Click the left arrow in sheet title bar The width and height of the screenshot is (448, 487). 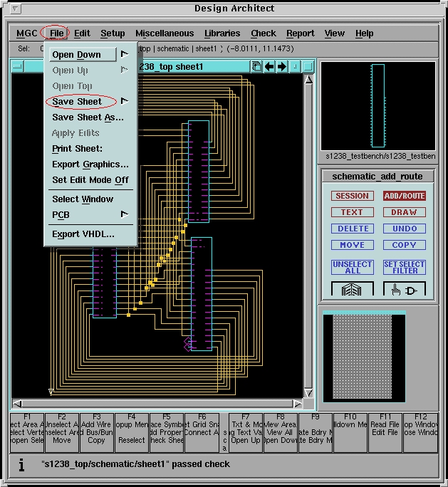[x=269, y=67]
